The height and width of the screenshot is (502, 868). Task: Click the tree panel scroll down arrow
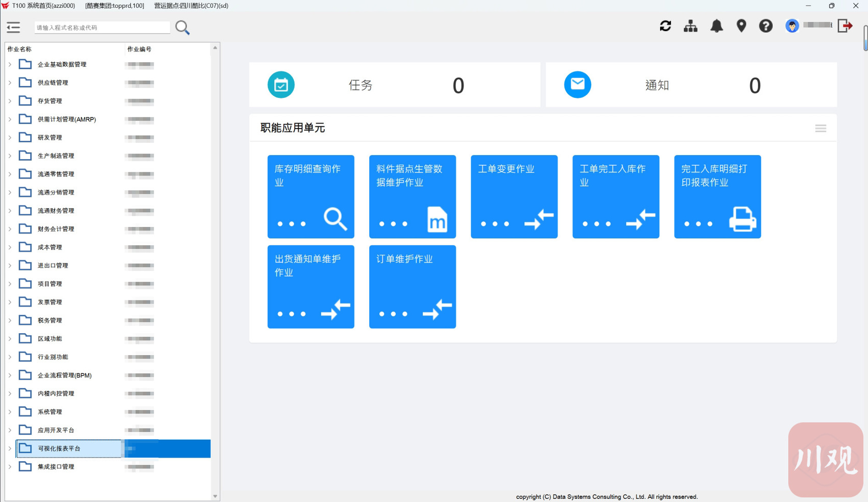(x=215, y=496)
